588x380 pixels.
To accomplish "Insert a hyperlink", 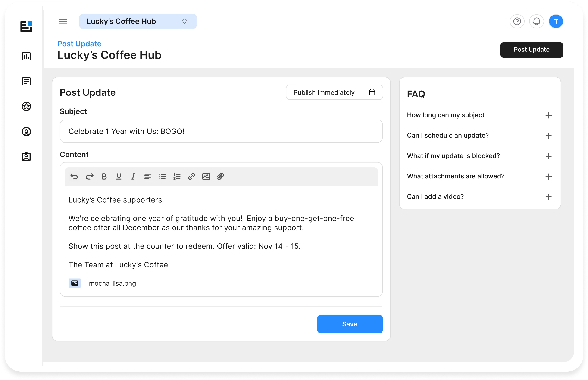I will (x=191, y=176).
